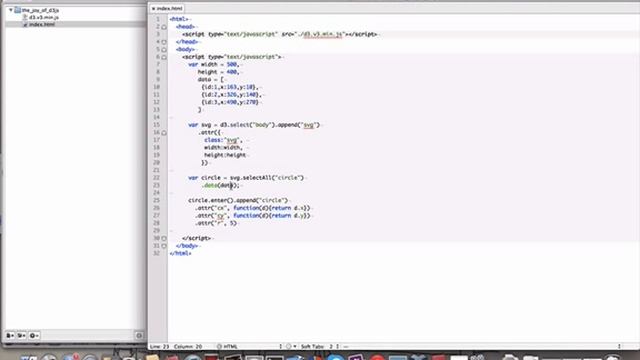This screenshot has height=360, width=640.
Task: Fold the .attr block at line 16
Action: point(164,133)
